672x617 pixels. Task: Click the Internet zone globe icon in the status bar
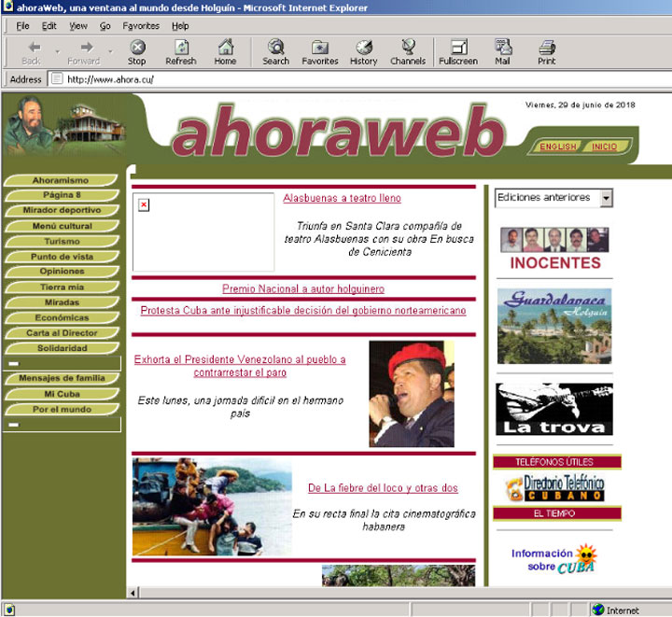point(598,610)
